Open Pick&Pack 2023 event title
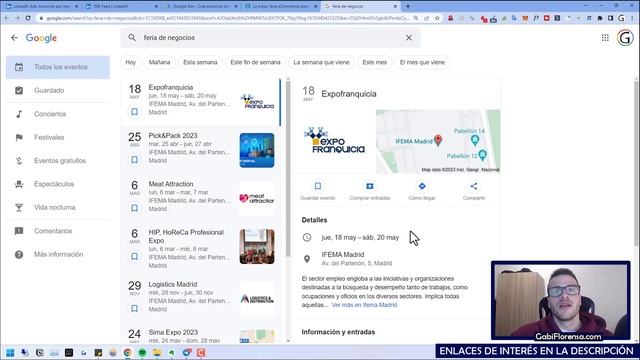 [173, 136]
